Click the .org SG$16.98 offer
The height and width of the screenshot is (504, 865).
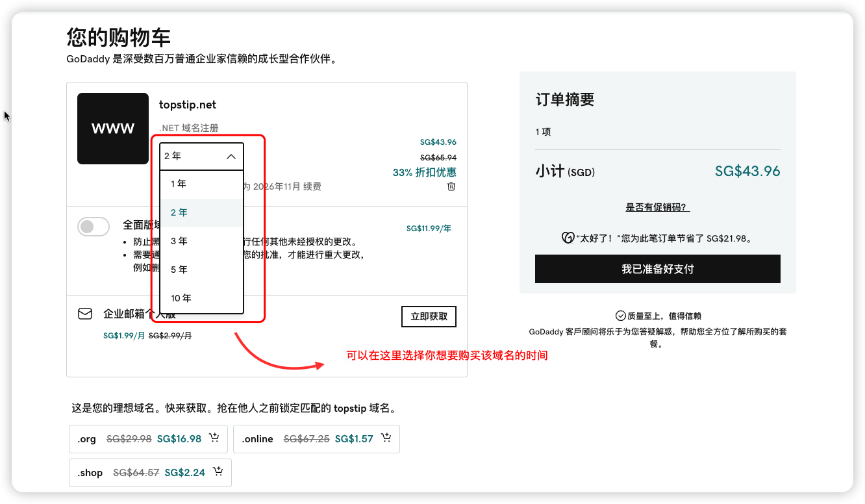pyautogui.click(x=148, y=439)
